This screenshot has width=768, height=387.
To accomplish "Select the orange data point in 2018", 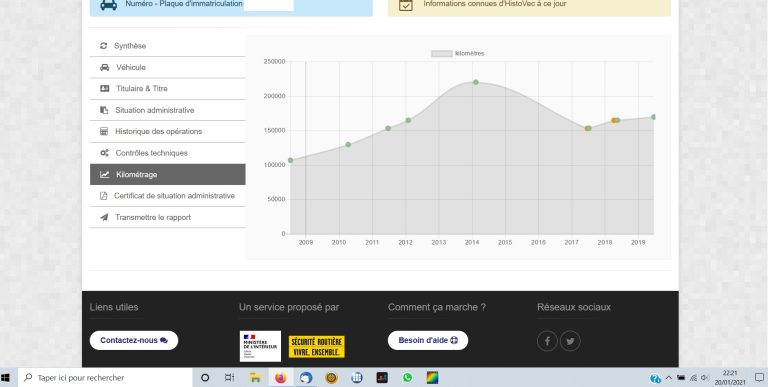I will 614,121.
